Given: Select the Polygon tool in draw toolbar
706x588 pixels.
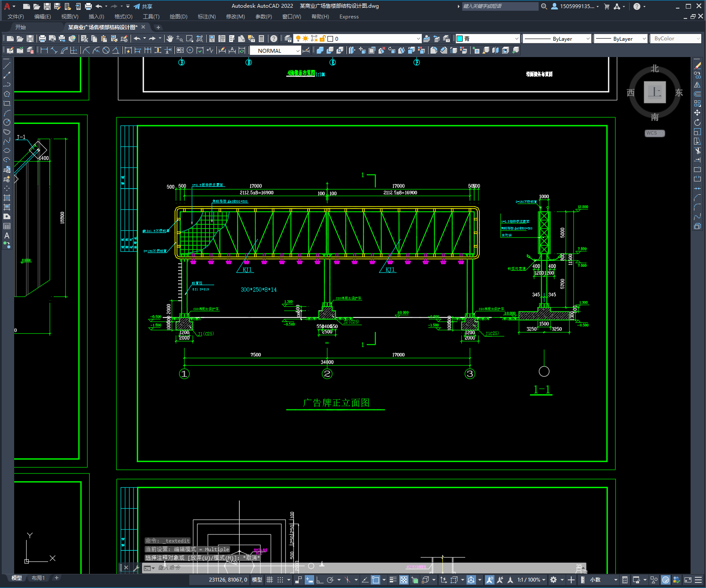Looking at the screenshot, I should pos(7,94).
